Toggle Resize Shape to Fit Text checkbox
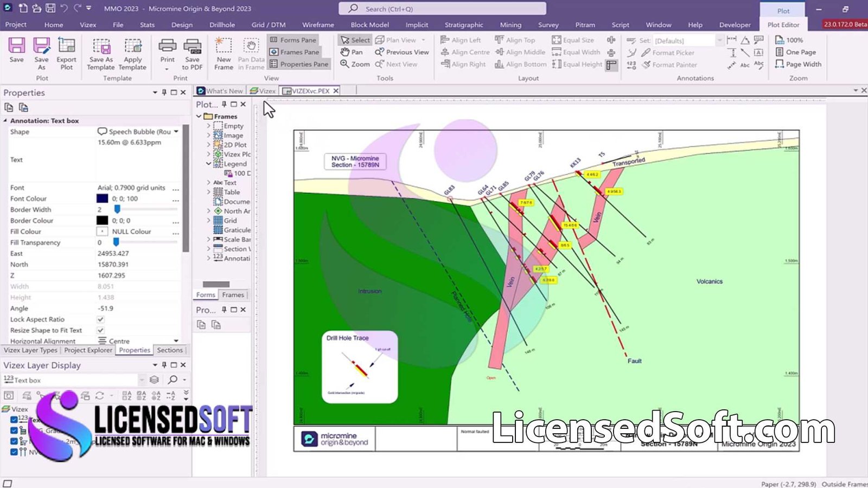This screenshot has height=488, width=868. pyautogui.click(x=100, y=330)
